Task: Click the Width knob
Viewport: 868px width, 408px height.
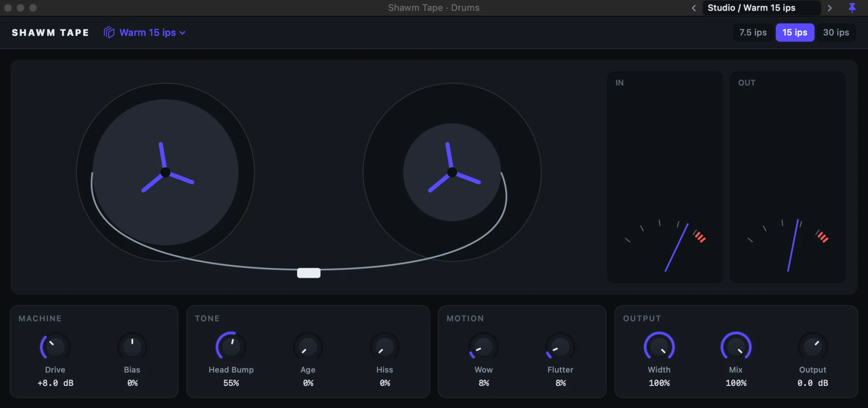Action: click(x=659, y=347)
